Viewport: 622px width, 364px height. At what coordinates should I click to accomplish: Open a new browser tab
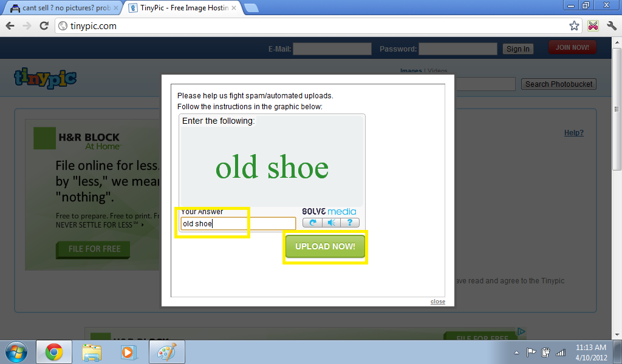(251, 8)
